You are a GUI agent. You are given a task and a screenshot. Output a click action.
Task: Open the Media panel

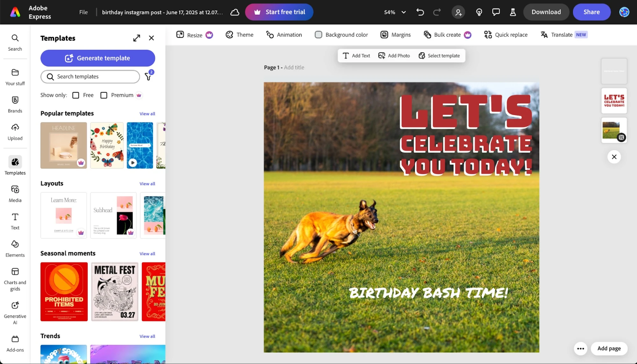[15, 194]
